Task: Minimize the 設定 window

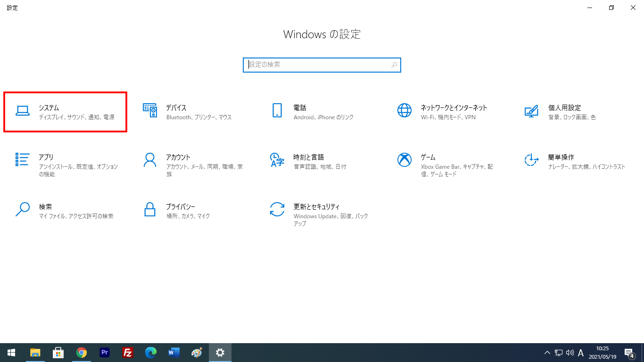Action: point(590,8)
